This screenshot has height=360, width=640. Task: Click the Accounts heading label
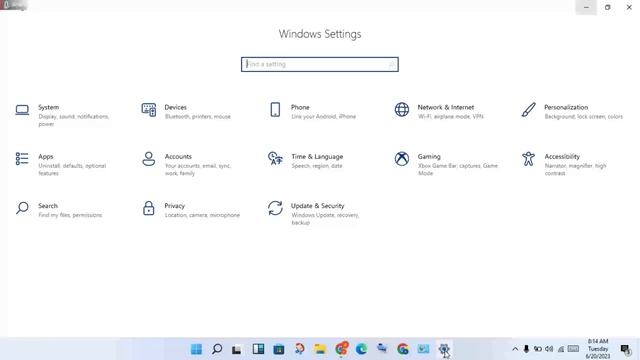click(178, 157)
